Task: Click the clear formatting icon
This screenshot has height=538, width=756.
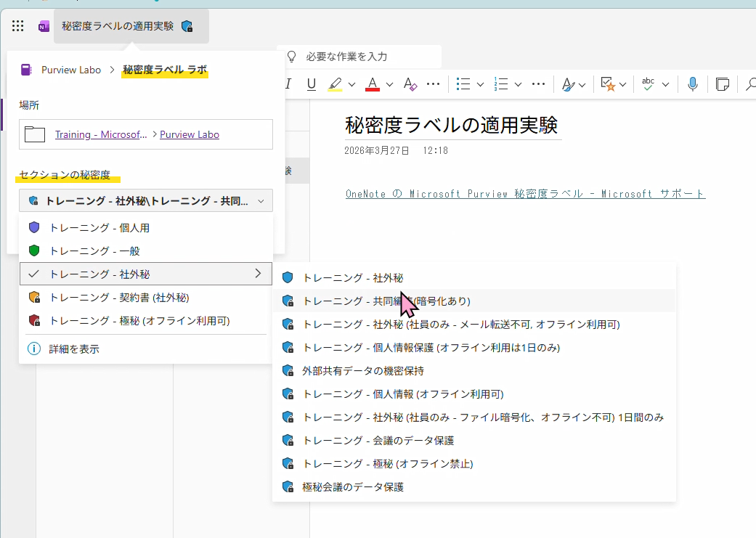Action: 410,84
